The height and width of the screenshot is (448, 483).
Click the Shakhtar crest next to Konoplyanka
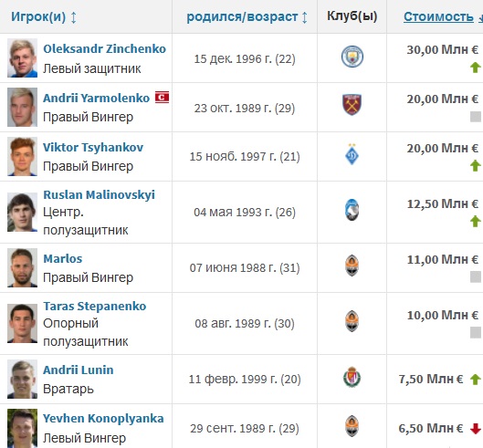(x=352, y=426)
